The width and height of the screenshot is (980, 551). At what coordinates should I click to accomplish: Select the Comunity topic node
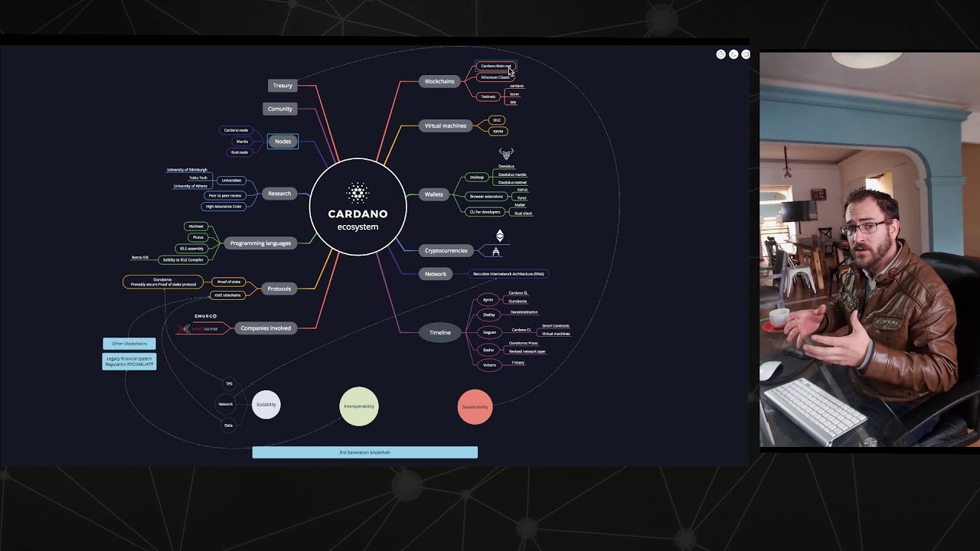(280, 109)
